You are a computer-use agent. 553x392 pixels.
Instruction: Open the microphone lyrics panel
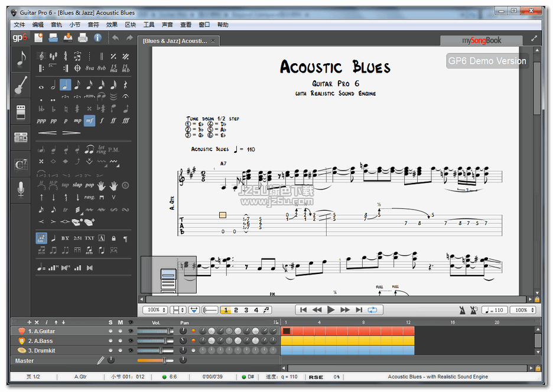[x=21, y=190]
